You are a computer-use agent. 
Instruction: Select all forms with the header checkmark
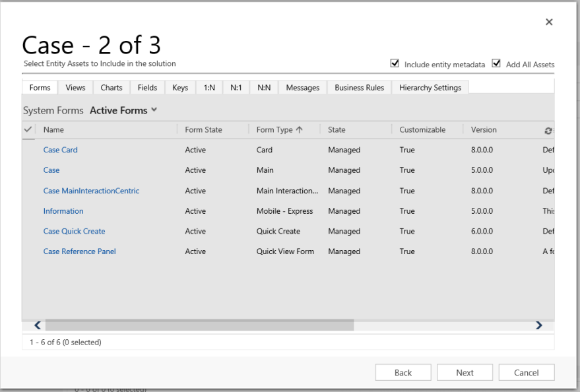(28, 129)
